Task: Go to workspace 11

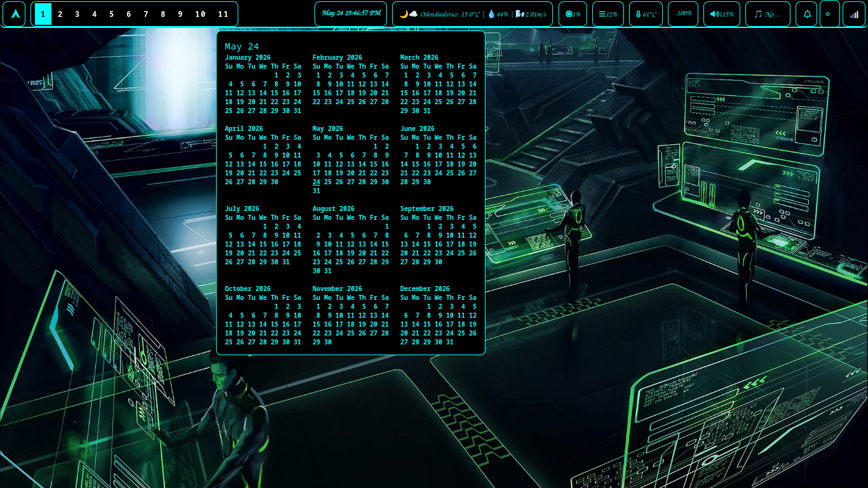Action: (x=224, y=14)
